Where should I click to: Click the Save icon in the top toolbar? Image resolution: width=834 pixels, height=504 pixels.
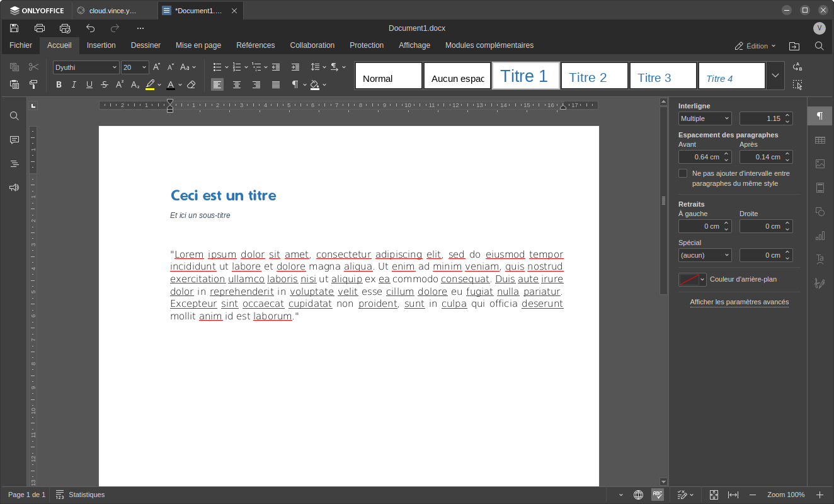tap(14, 28)
